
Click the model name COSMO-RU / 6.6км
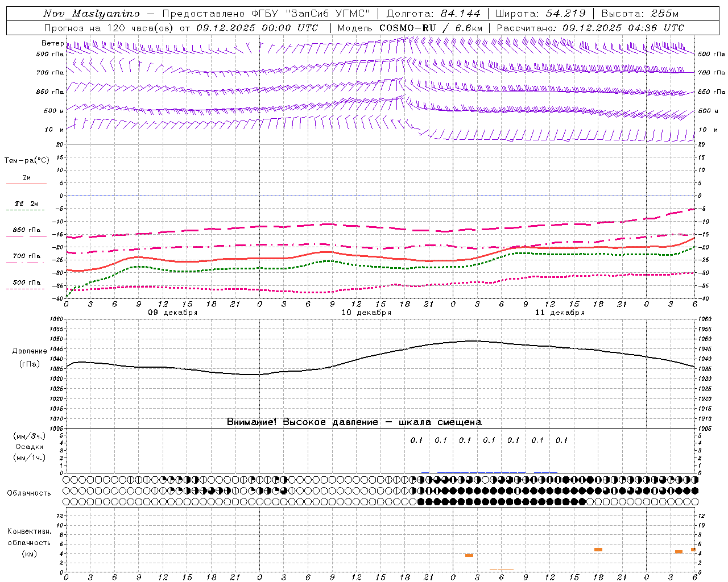pos(431,28)
